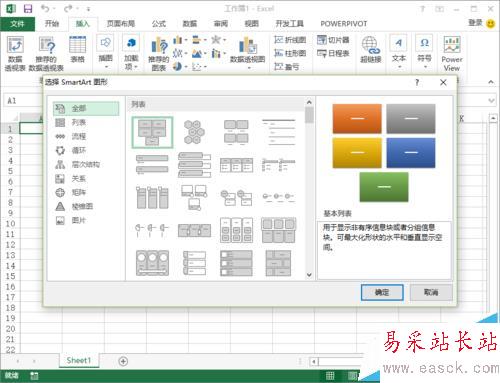Image resolution: width=500 pixels, height=383 pixels.
Task: Switch to the Data (数据) tab
Action: [x=190, y=24]
